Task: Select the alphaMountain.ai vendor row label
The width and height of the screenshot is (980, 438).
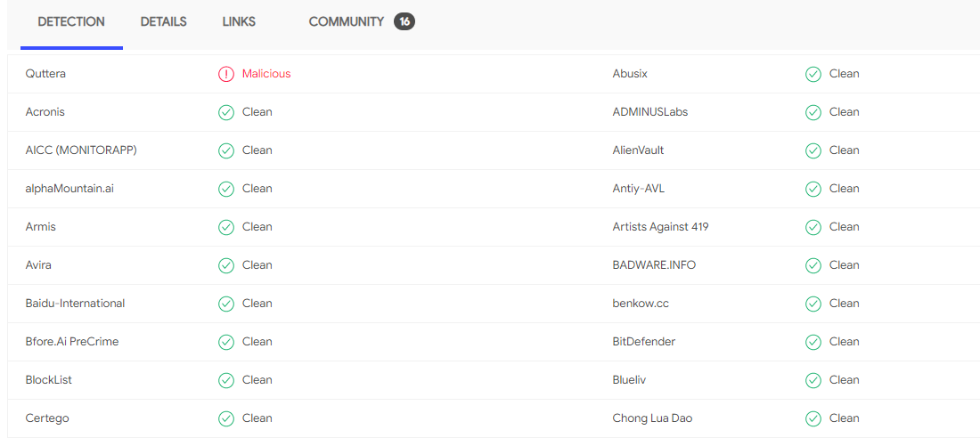Action: 69,189
